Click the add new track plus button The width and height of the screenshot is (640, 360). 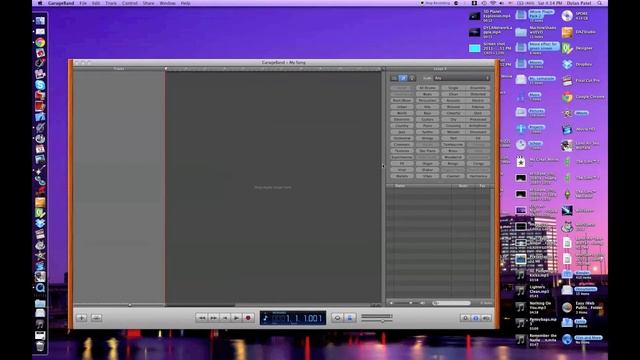81,318
